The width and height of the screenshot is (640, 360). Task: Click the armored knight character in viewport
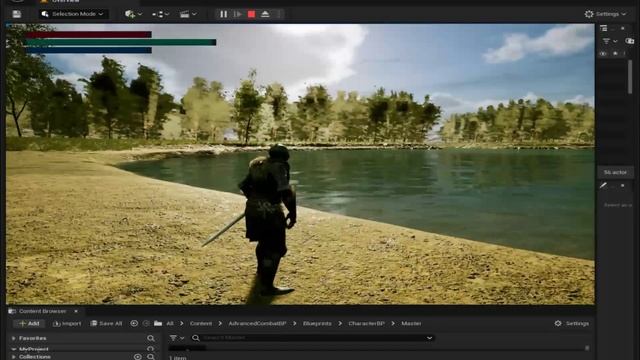(x=269, y=220)
